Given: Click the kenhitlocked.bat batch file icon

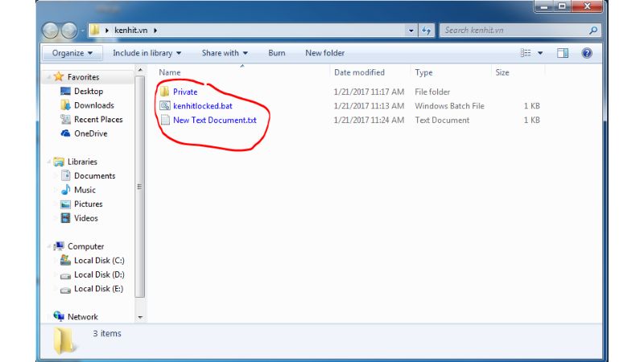Looking at the screenshot, I should [165, 106].
